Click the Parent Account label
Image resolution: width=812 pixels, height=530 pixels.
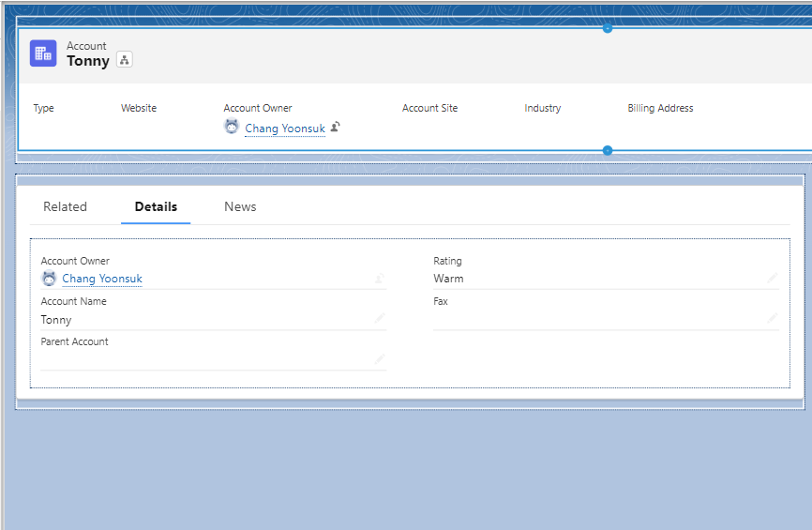(x=75, y=341)
